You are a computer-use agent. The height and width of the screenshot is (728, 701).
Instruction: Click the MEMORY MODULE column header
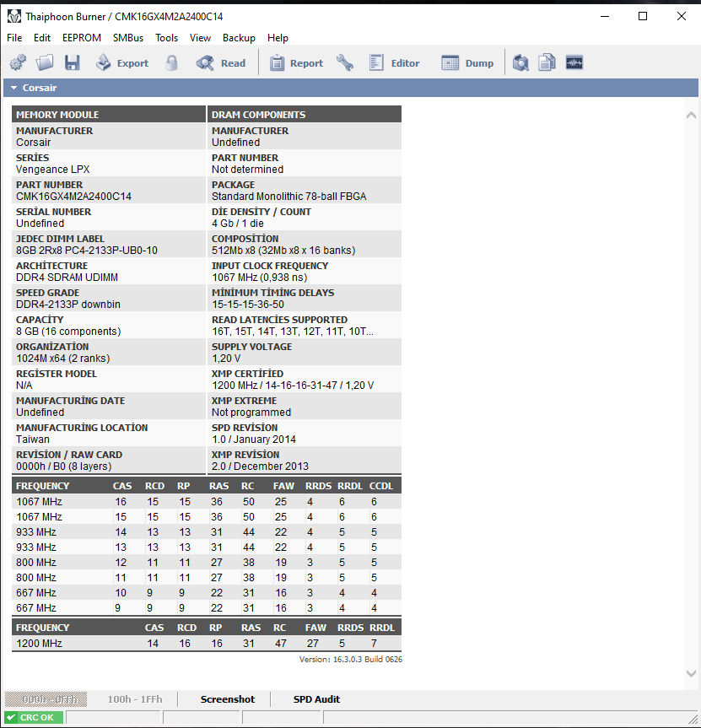(x=109, y=115)
